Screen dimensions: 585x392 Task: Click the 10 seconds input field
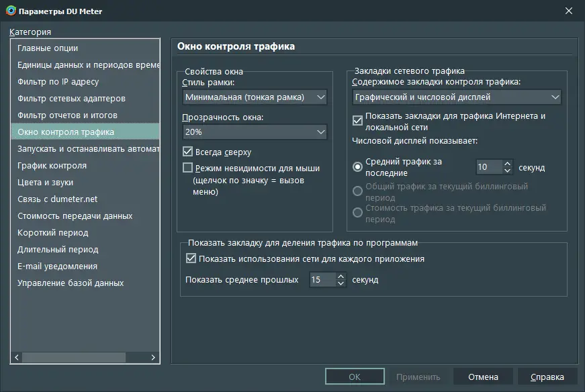pos(488,167)
